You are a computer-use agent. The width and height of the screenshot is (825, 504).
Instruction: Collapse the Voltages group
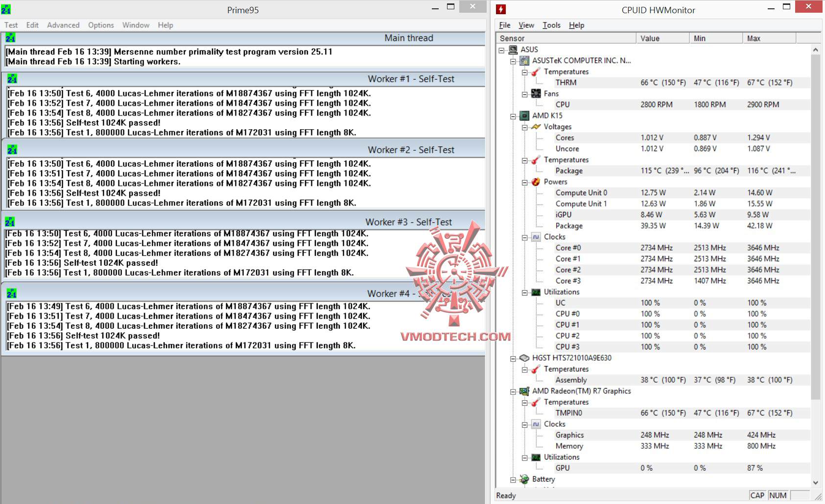525,127
